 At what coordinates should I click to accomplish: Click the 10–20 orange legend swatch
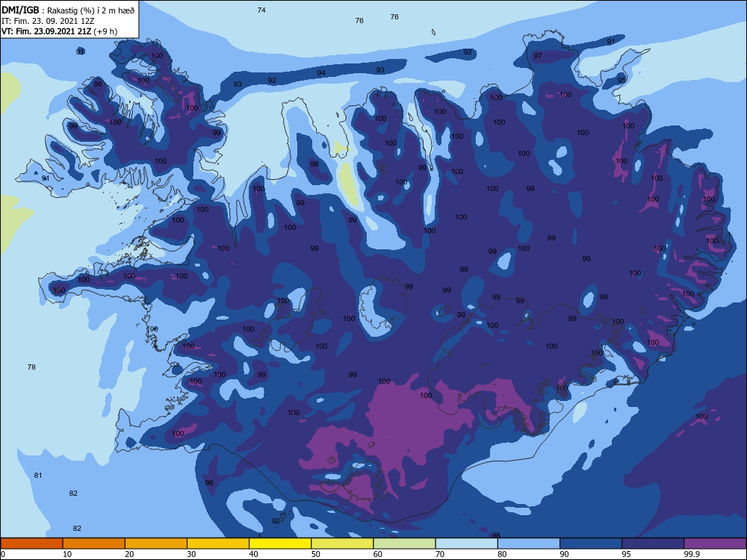click(94, 544)
